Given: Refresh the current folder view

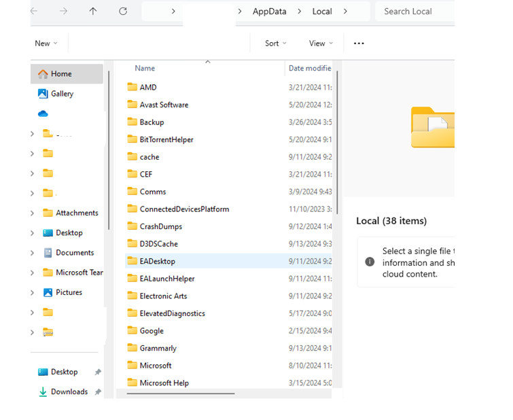Looking at the screenshot, I should (x=123, y=12).
